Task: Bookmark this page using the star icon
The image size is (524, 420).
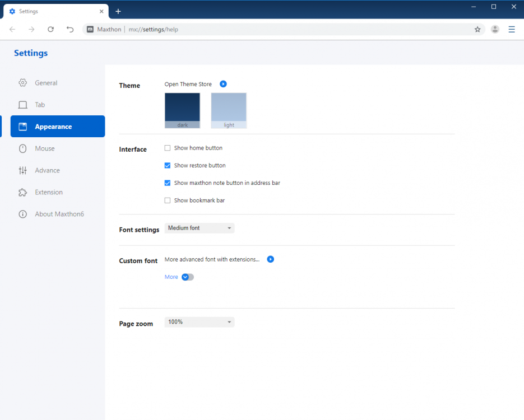Action: tap(477, 29)
